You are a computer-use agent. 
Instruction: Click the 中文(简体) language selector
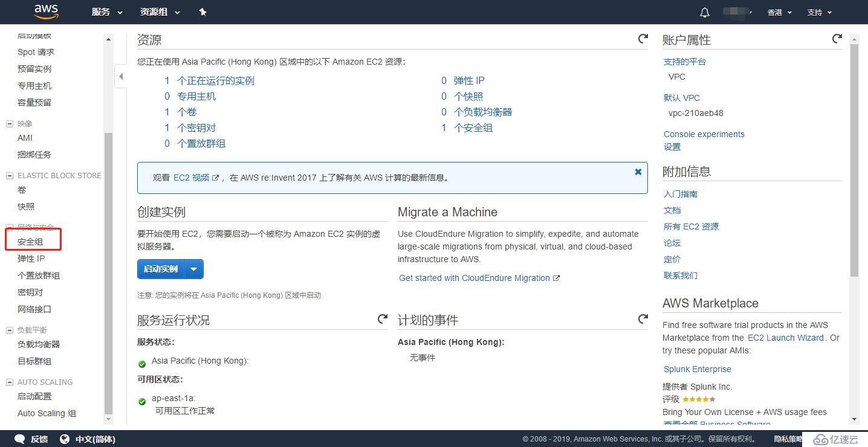click(x=95, y=439)
